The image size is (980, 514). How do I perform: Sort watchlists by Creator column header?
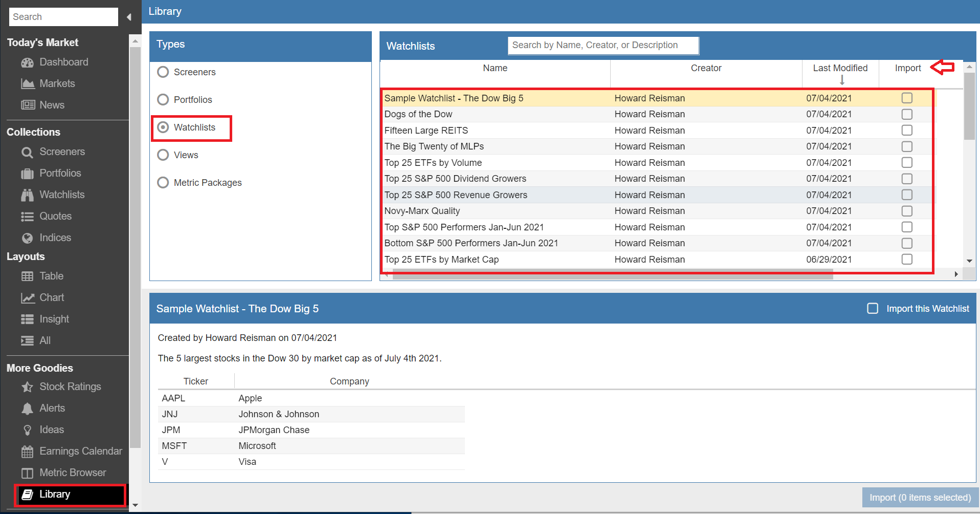click(706, 68)
